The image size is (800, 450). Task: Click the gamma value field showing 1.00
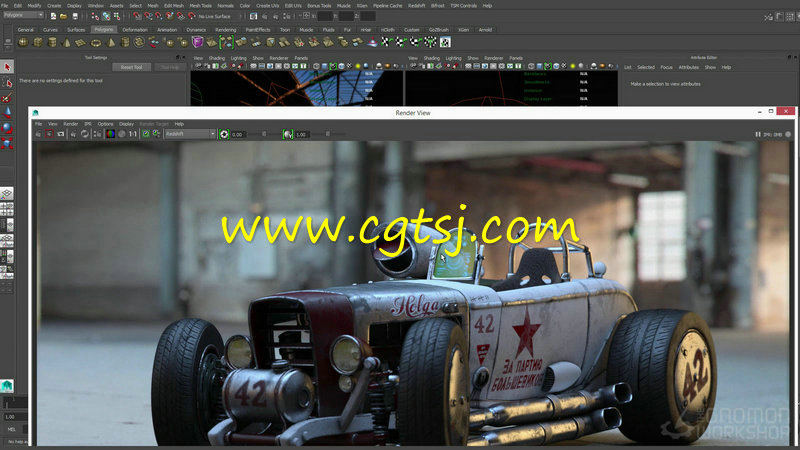pyautogui.click(x=302, y=135)
